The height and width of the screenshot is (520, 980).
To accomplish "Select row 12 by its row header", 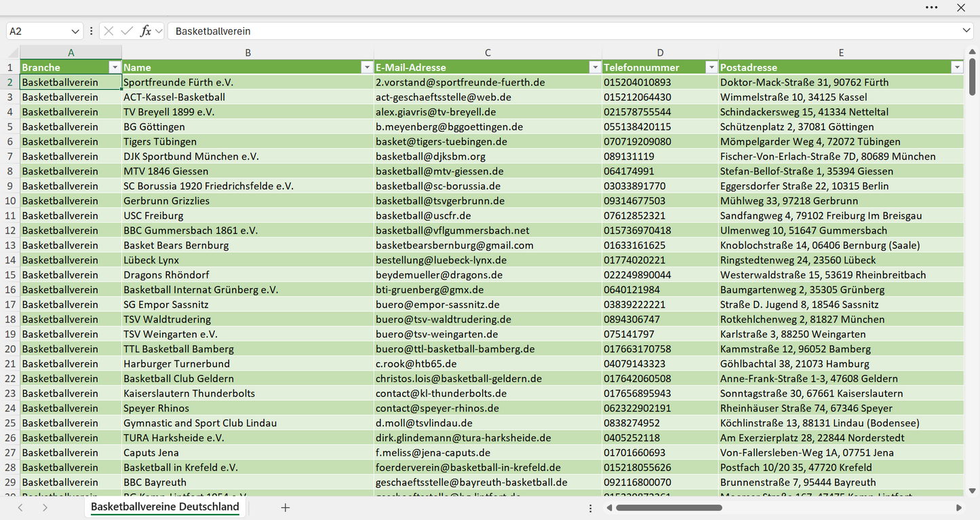I will pyautogui.click(x=10, y=230).
